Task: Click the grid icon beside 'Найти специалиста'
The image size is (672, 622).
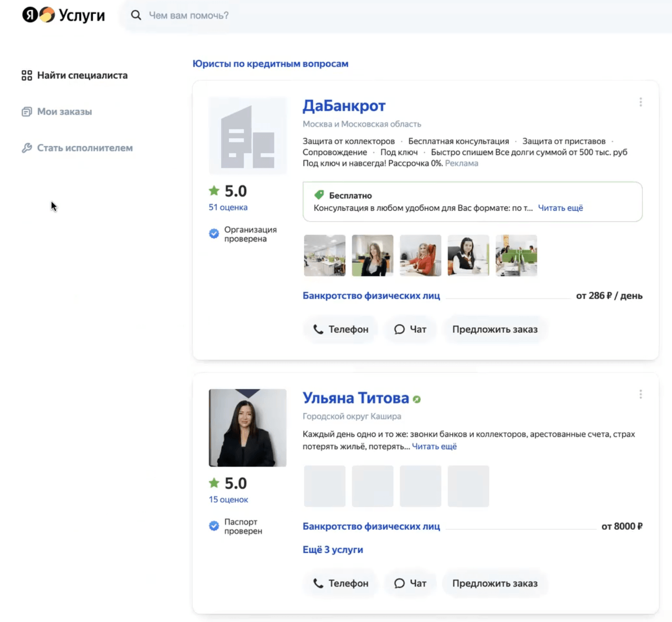Action: tap(27, 75)
